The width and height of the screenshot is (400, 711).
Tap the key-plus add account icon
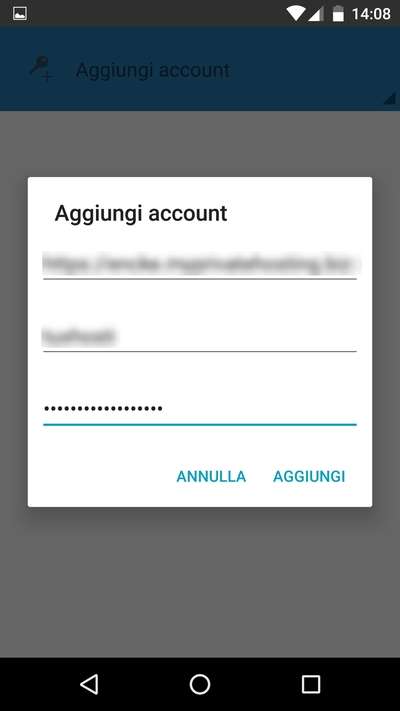pyautogui.click(x=41, y=69)
